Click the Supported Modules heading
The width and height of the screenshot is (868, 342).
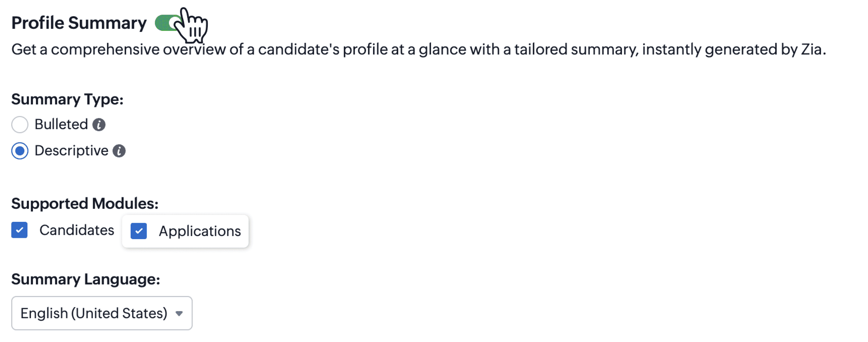point(85,203)
